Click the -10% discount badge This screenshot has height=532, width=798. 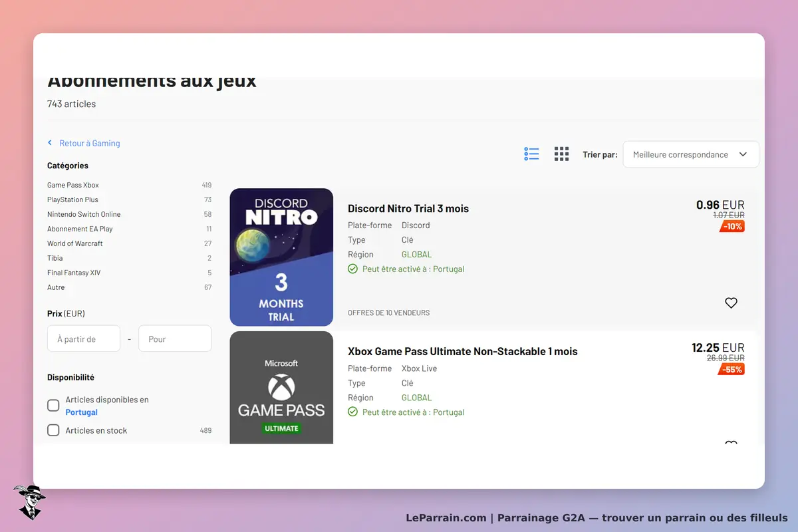click(x=731, y=227)
